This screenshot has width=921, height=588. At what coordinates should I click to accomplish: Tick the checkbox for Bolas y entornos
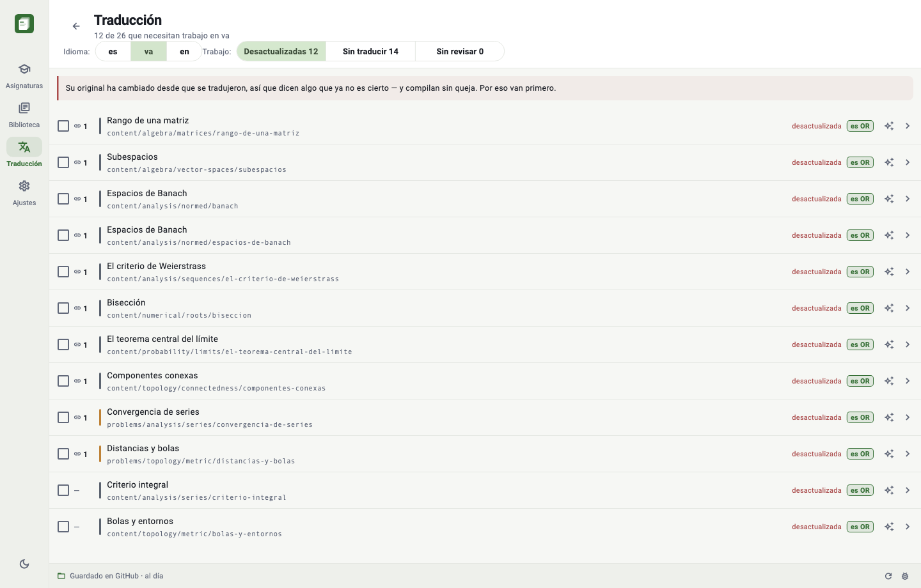[x=63, y=527]
